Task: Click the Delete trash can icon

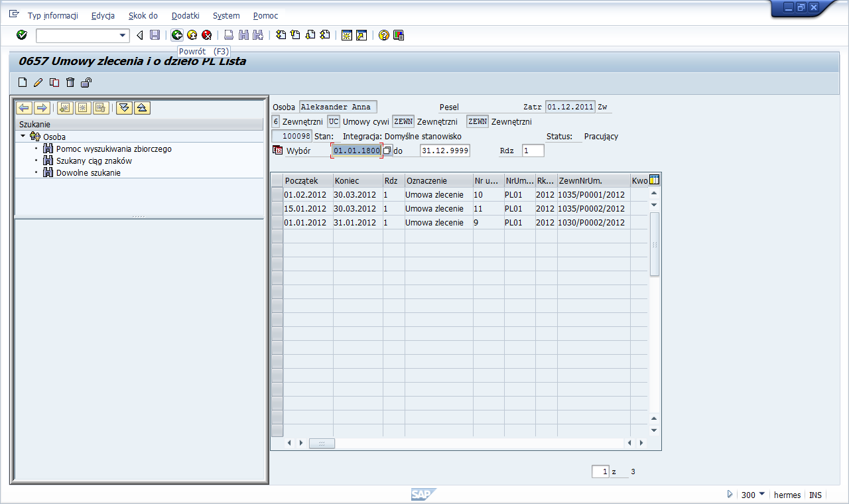Action: click(x=70, y=82)
